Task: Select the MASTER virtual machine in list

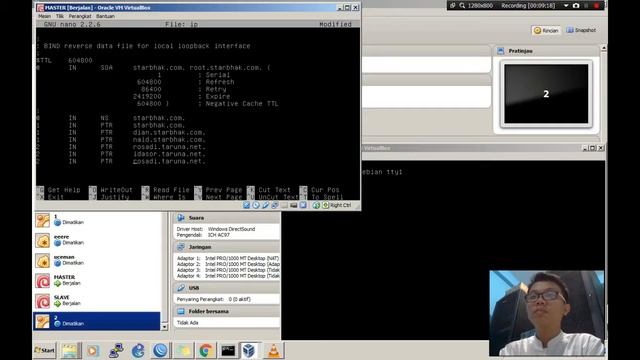Action: coord(97,281)
